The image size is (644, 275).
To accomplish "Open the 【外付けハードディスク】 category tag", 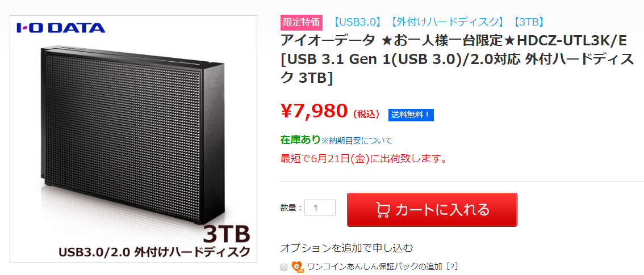I will (x=448, y=23).
